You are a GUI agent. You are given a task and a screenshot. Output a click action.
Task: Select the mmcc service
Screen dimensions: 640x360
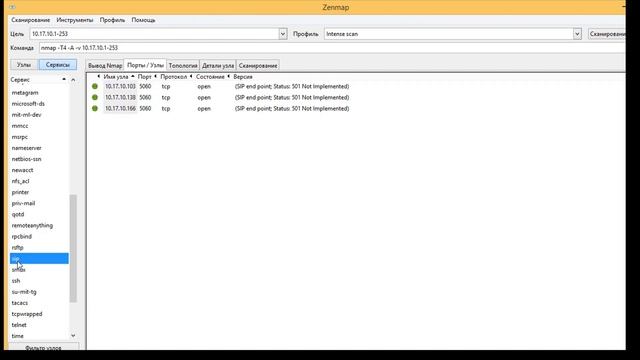[20, 126]
